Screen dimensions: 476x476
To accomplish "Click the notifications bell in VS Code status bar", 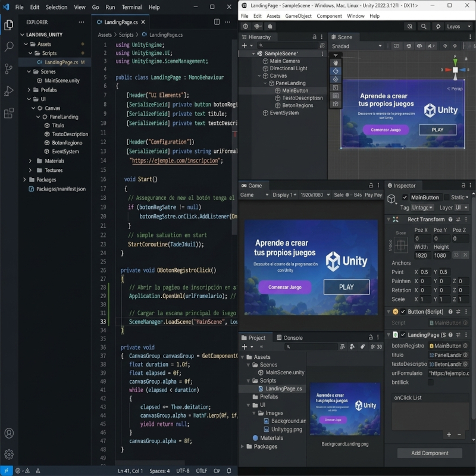I will pyautogui.click(x=229, y=471).
